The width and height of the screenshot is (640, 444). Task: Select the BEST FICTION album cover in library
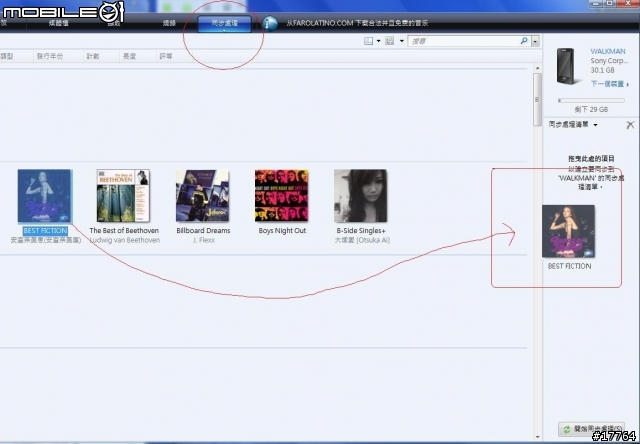point(44,196)
